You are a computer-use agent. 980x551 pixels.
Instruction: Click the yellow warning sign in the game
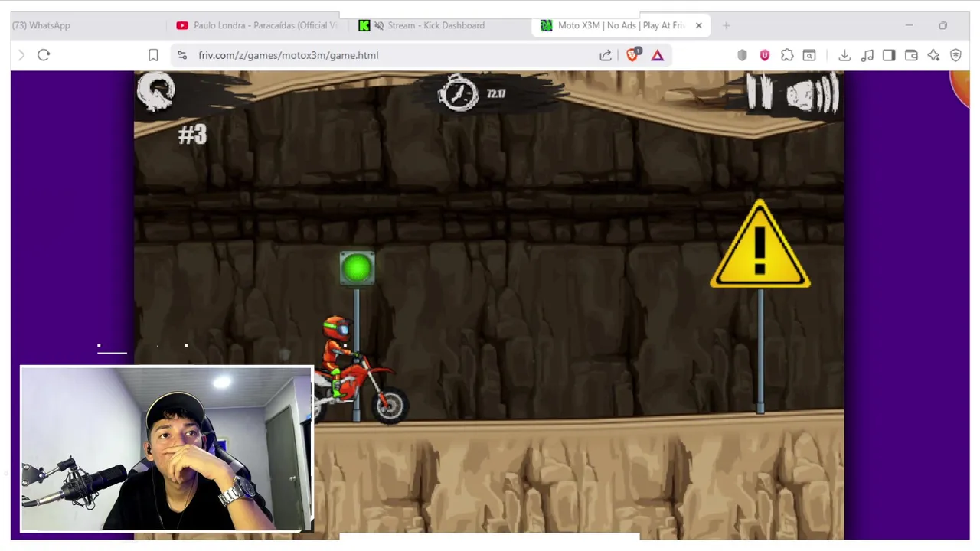coord(759,245)
